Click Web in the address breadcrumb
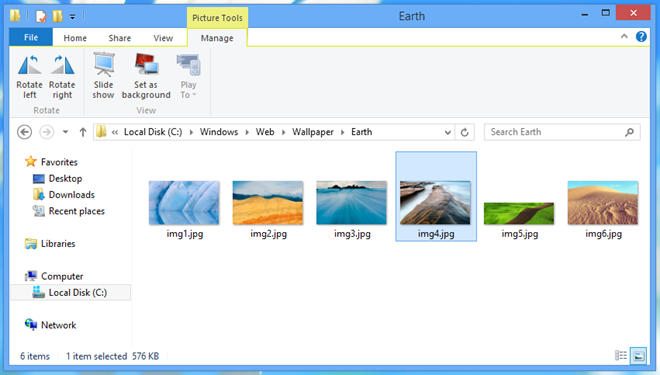 (265, 132)
